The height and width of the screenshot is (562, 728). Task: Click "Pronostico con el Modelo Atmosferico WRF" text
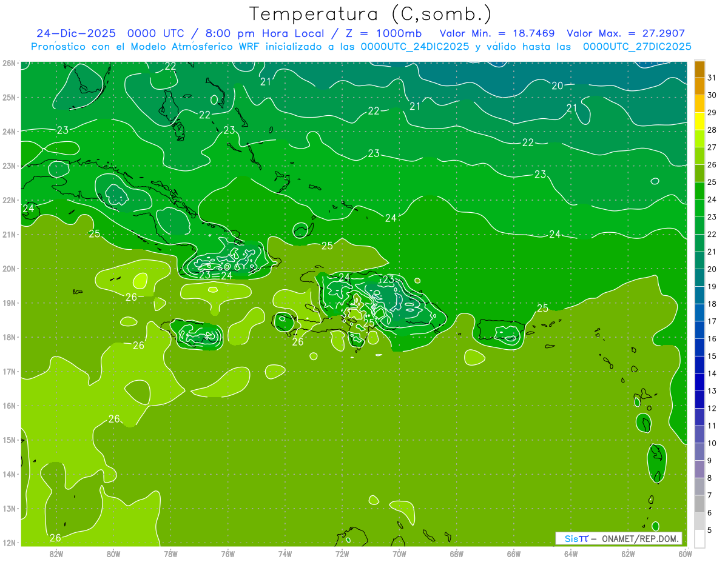tap(146, 47)
